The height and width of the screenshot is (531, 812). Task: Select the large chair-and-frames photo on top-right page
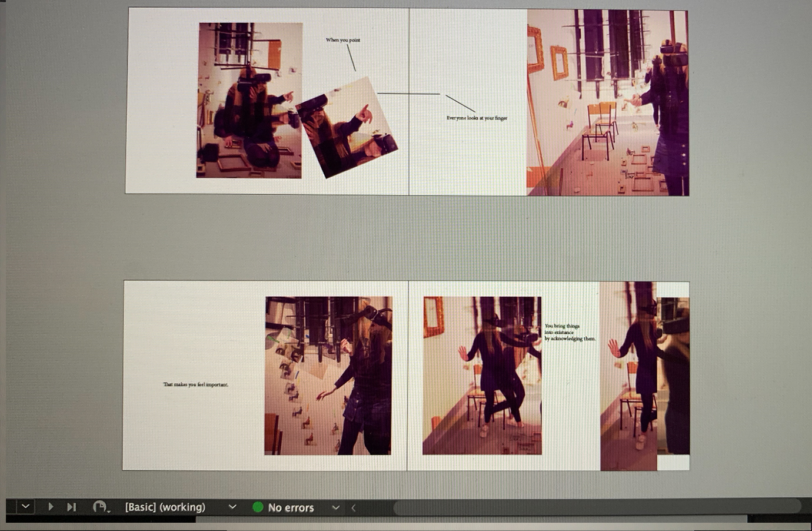pyautogui.click(x=607, y=102)
